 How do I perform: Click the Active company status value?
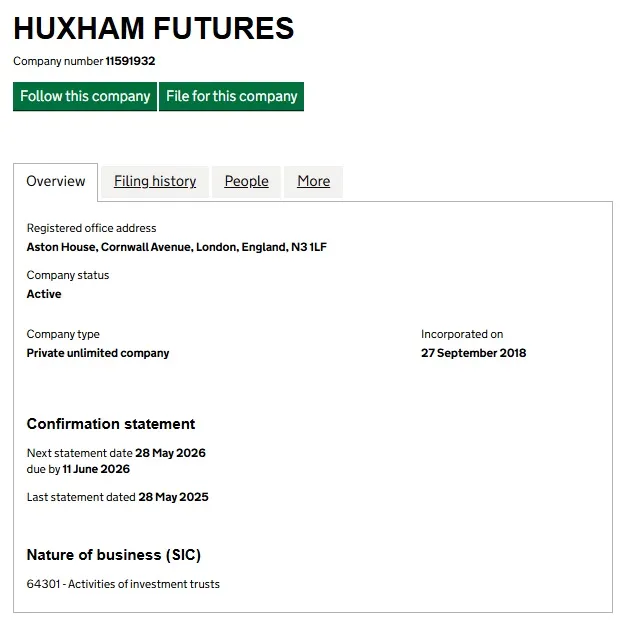pyautogui.click(x=44, y=294)
